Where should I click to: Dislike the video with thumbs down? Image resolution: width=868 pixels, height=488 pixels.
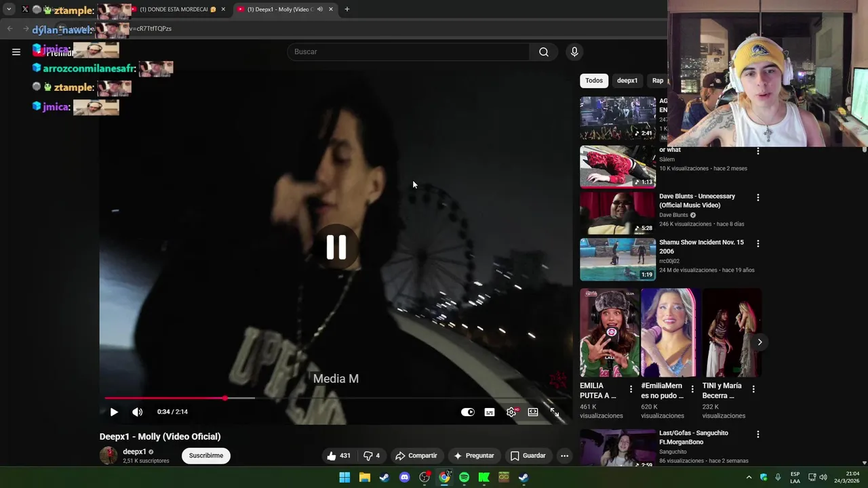click(372, 455)
